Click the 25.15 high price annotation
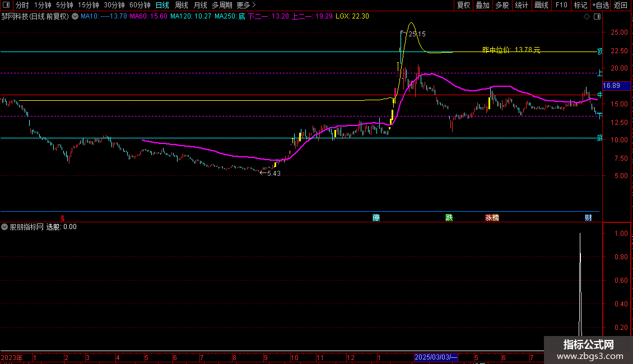633x364 pixels. (x=417, y=34)
